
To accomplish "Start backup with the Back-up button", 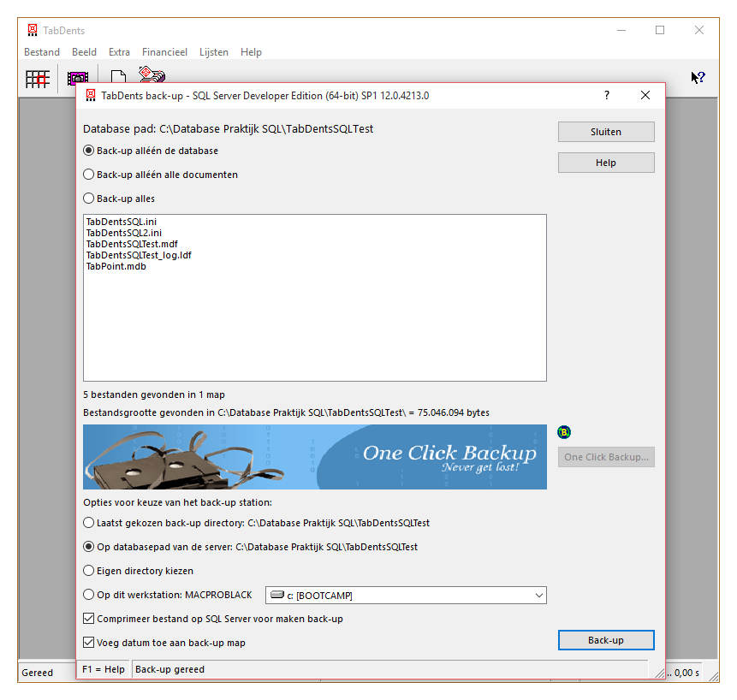I will click(606, 640).
